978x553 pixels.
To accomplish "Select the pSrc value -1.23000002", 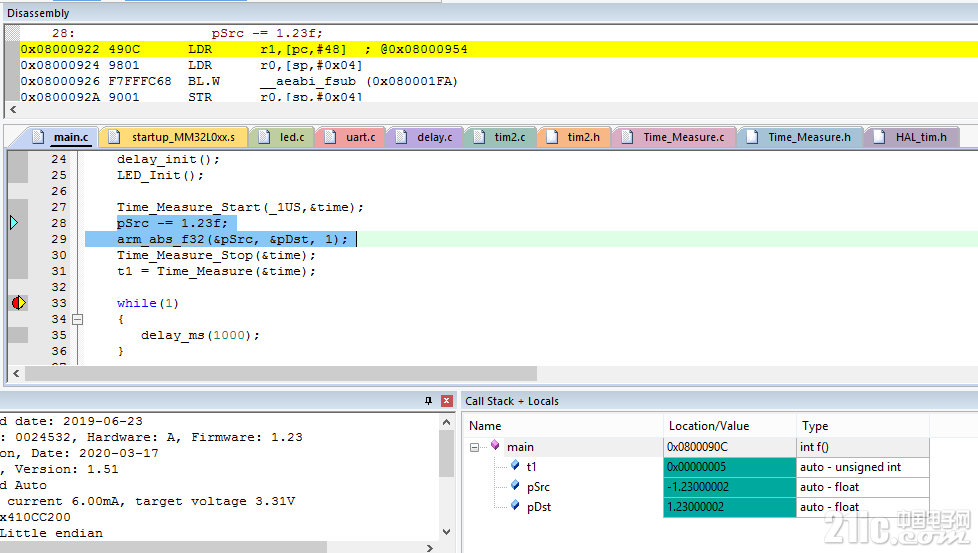I will 730,487.
